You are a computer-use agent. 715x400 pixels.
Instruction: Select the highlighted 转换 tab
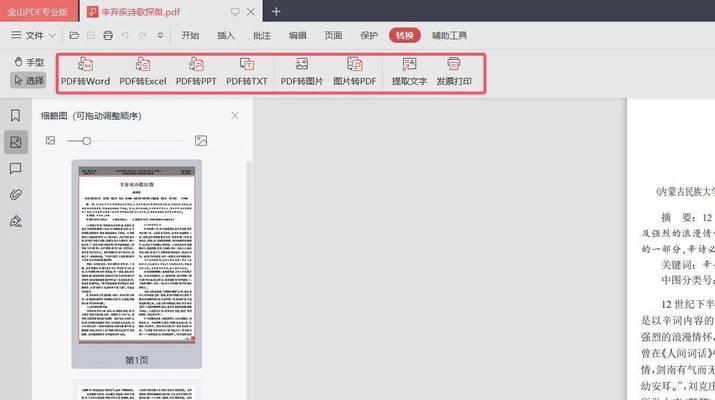(404, 35)
